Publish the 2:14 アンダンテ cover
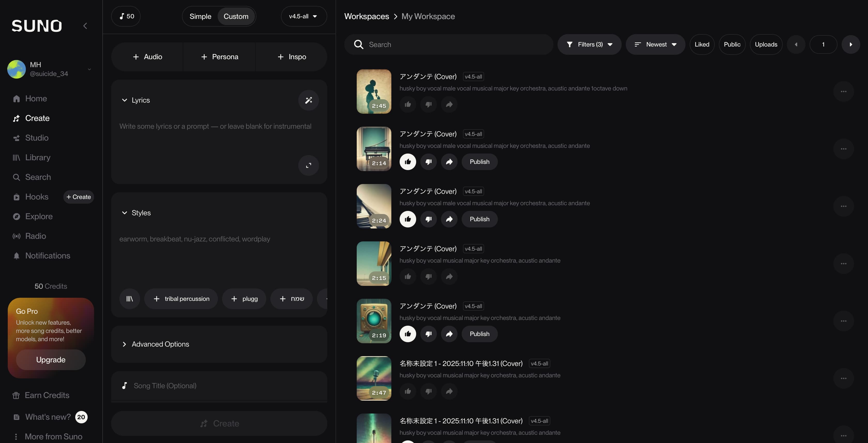 (479, 162)
